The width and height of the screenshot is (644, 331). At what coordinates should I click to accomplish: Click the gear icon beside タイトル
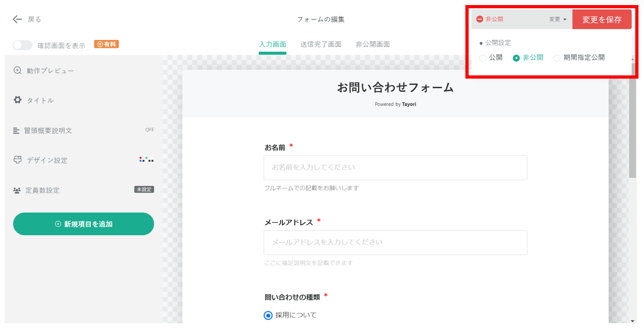coord(17,100)
